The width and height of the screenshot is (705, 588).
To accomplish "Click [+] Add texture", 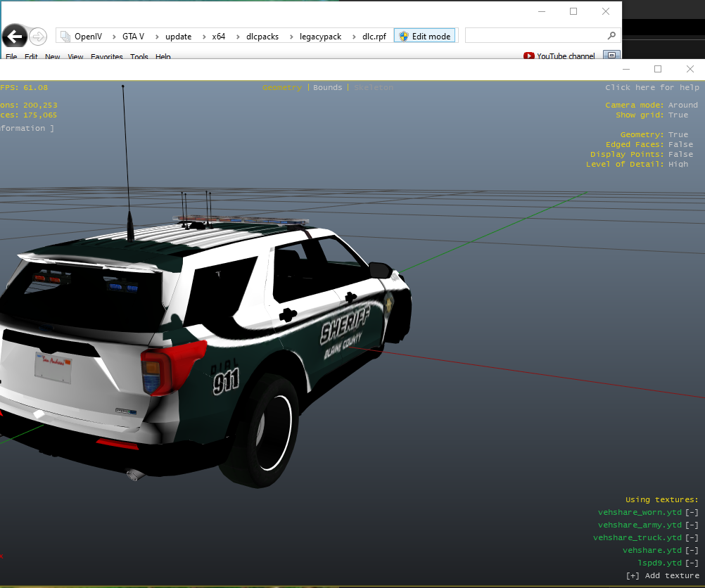I will [x=662, y=575].
